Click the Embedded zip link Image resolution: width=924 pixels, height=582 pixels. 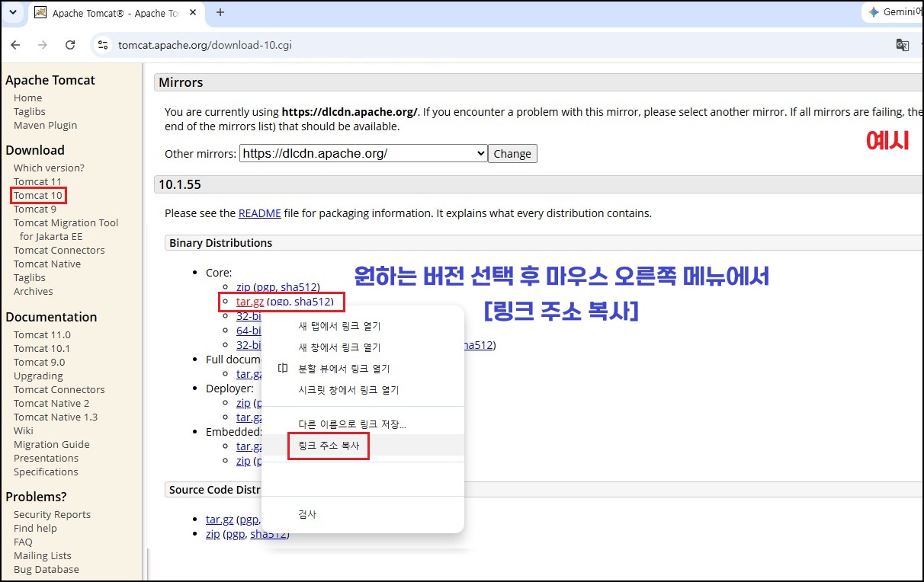click(243, 461)
